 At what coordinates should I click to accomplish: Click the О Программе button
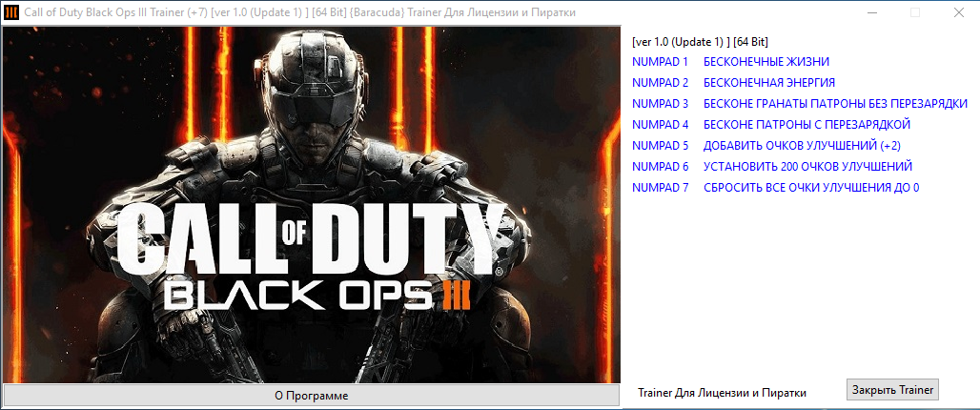(311, 396)
